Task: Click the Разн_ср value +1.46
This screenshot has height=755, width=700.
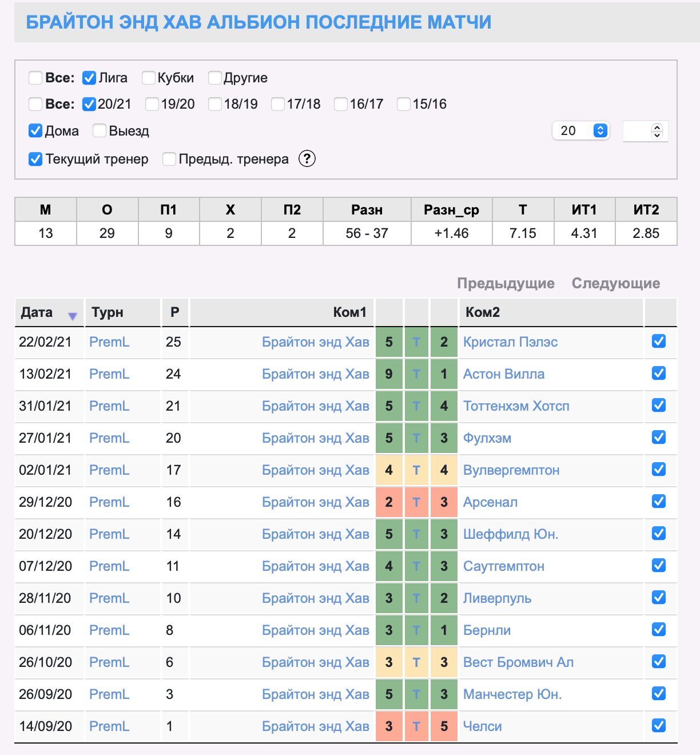Action: 452,233
